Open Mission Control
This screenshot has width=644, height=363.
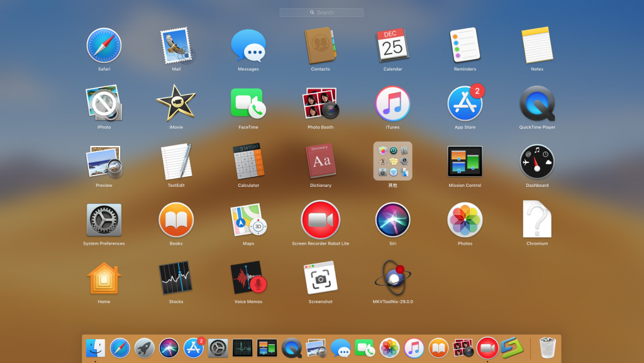click(x=465, y=160)
